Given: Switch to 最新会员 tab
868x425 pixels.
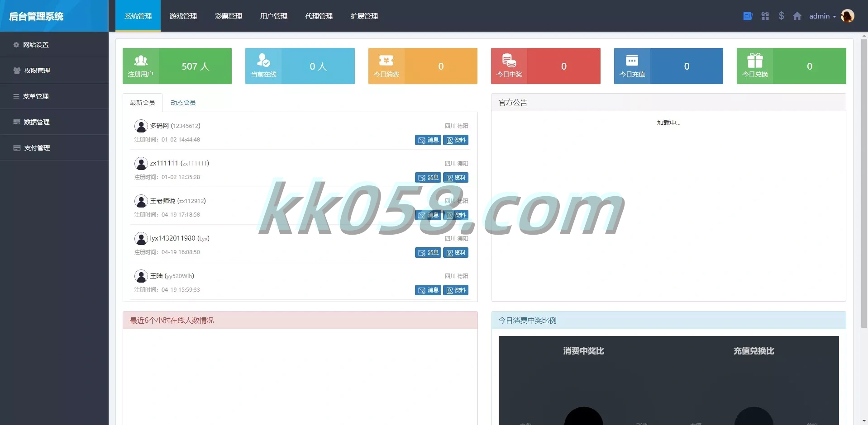Looking at the screenshot, I should [143, 103].
